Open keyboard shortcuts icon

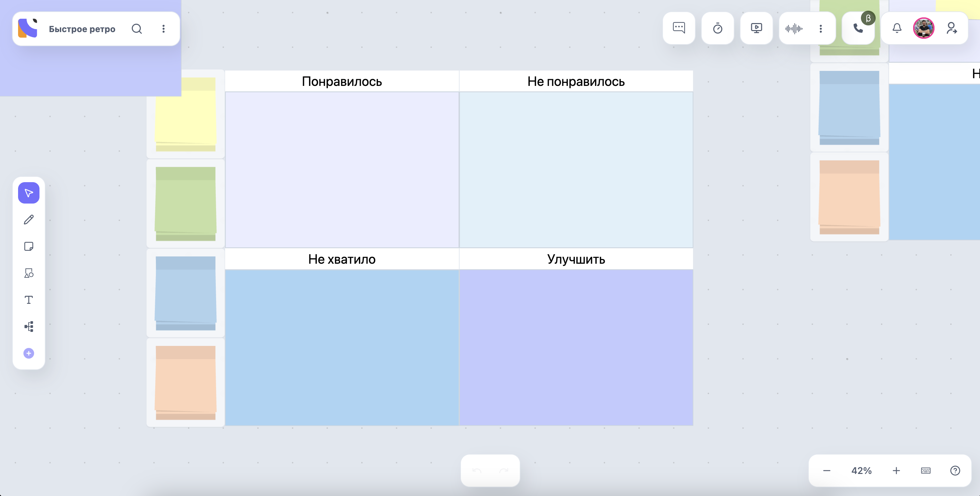coord(926,471)
